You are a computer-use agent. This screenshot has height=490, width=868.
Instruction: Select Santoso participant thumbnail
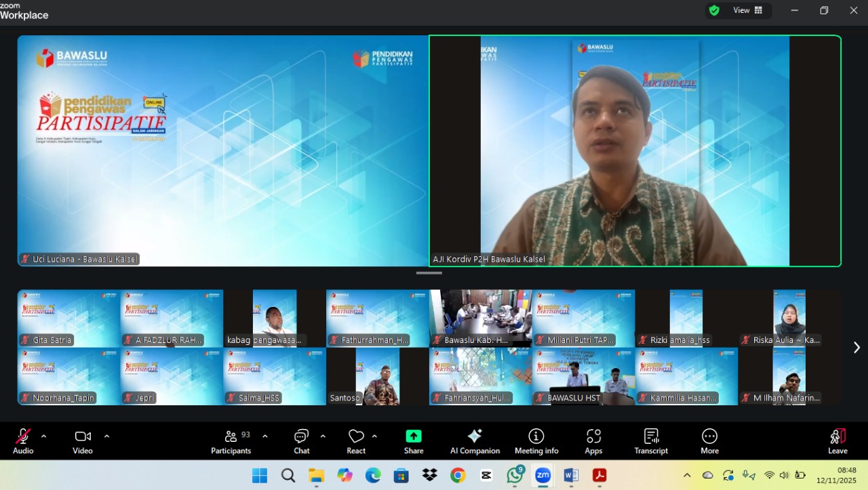(378, 377)
